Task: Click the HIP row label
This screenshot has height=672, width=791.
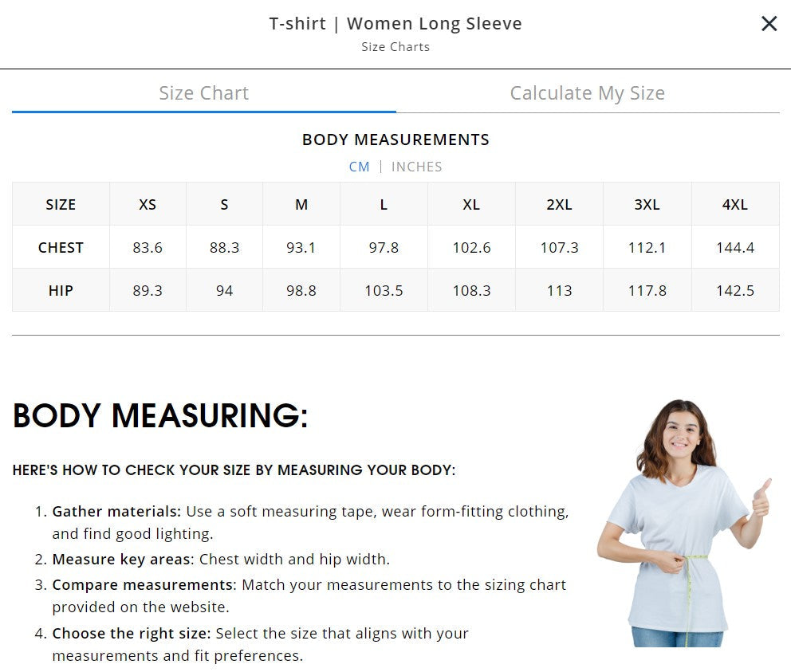Action: tap(61, 290)
